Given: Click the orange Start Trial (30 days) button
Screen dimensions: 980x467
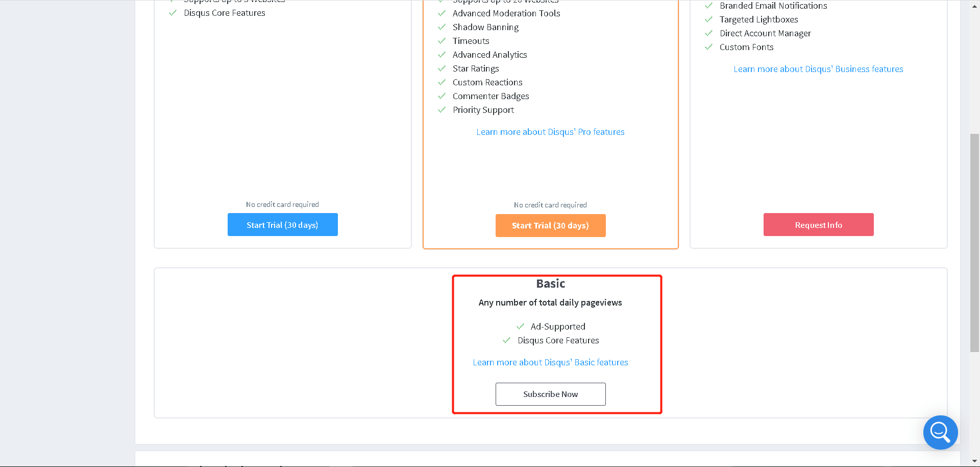Looking at the screenshot, I should point(550,225).
